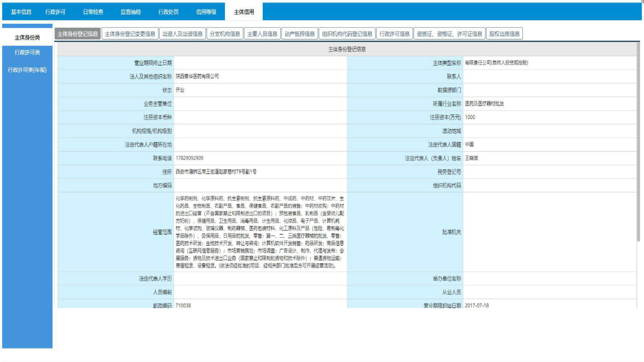This screenshot has width=644, height=362.
Task: Click the company name 陕西秦华医药有限公司
Action: click(197, 76)
